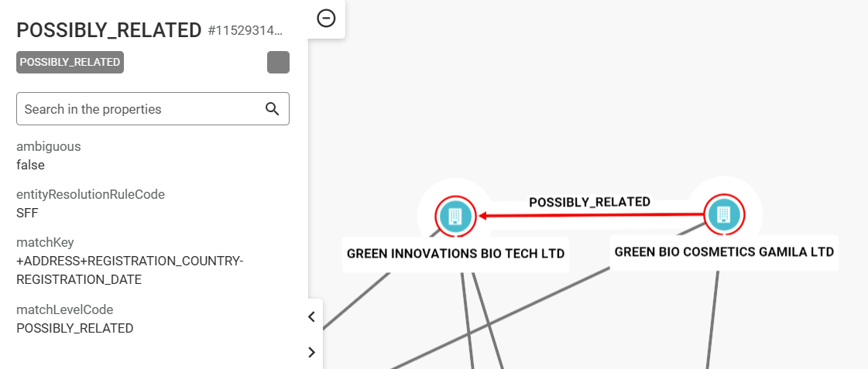Select the ambiguous property value false
Screen dimensions: 868x369
click(30, 165)
